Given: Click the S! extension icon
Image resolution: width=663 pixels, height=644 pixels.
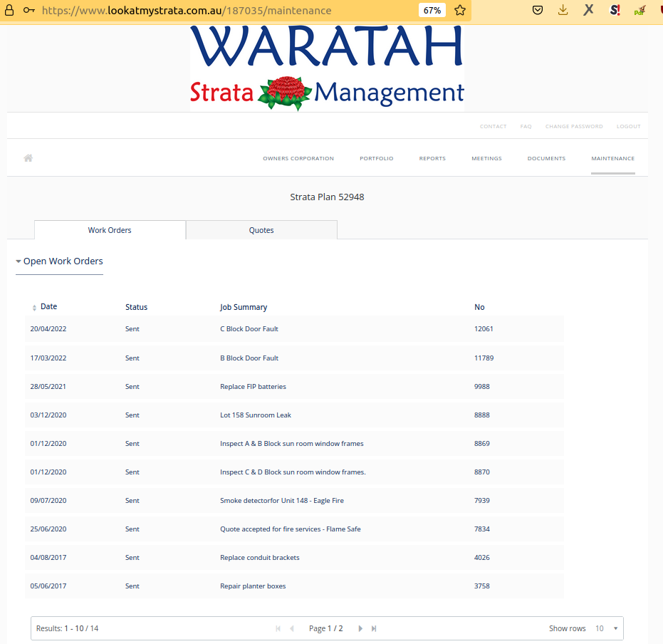Looking at the screenshot, I should click(x=615, y=10).
